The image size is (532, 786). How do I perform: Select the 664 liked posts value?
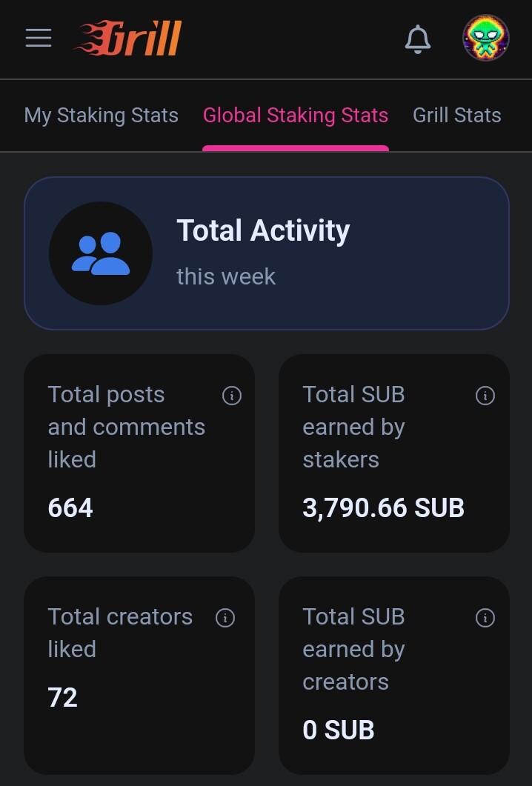point(70,507)
